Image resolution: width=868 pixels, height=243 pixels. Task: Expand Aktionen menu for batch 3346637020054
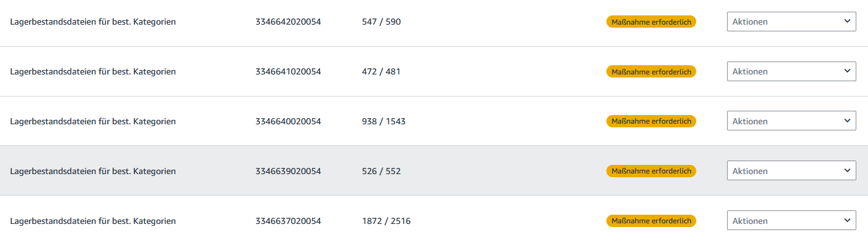pyautogui.click(x=791, y=220)
